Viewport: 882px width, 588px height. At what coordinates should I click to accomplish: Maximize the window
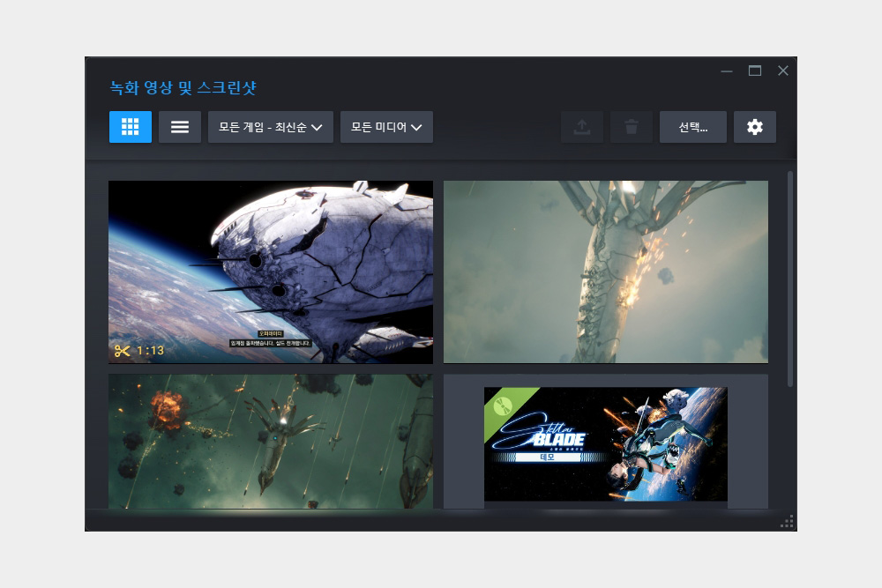point(755,71)
